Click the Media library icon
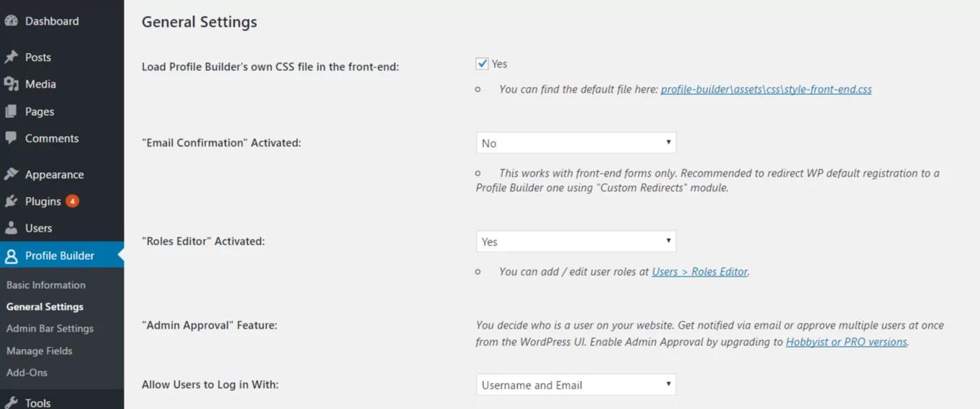The width and height of the screenshot is (980, 409). 11,84
